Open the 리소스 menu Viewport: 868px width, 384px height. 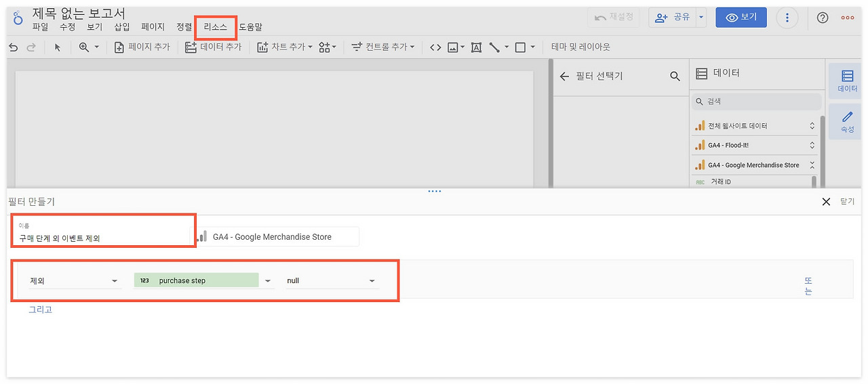click(216, 27)
